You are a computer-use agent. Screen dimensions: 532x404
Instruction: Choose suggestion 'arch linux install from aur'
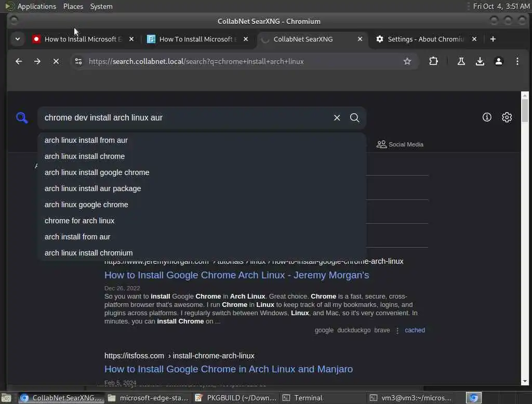(202, 140)
